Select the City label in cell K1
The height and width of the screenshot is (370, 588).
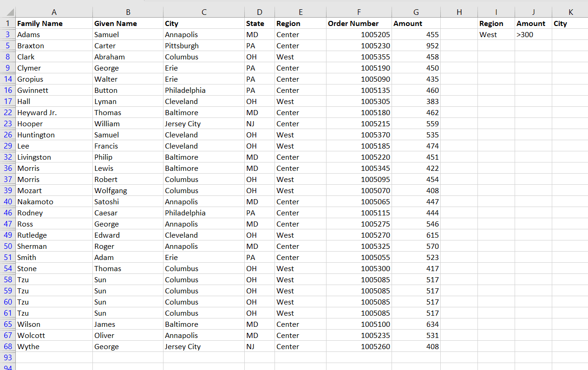coord(569,23)
